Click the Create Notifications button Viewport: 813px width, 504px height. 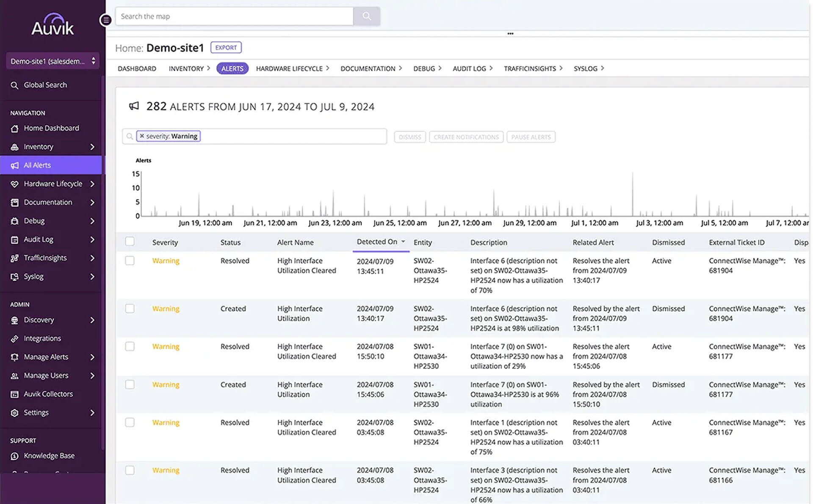[x=466, y=137]
